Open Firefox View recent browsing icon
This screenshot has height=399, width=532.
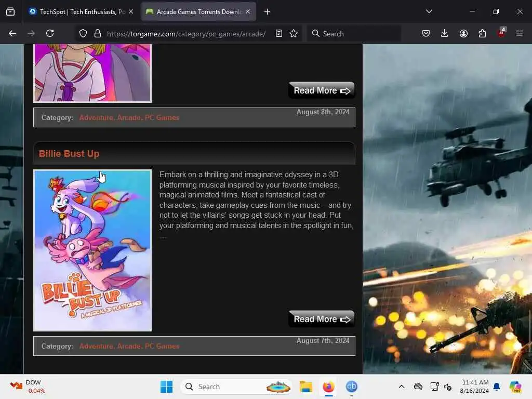pyautogui.click(x=10, y=12)
